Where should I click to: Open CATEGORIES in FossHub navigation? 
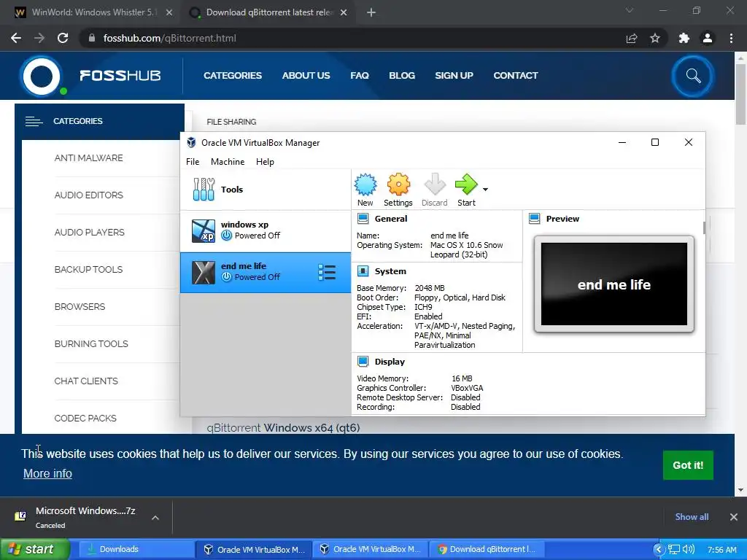point(233,75)
